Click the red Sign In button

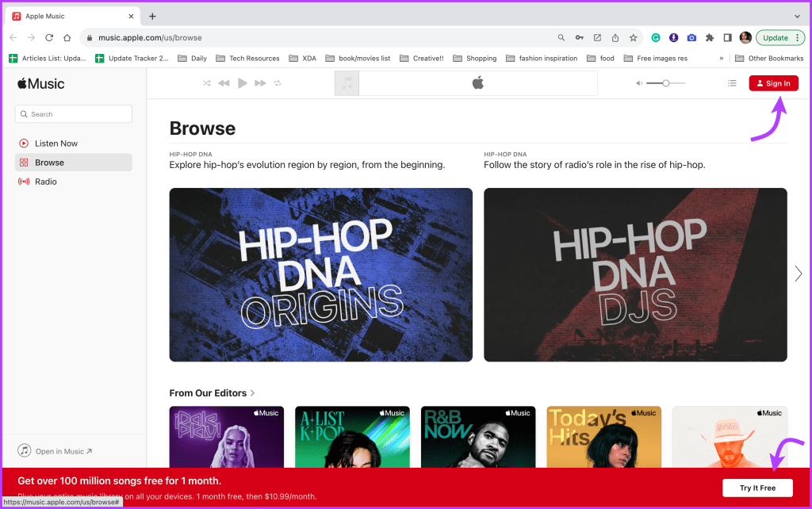pos(773,83)
